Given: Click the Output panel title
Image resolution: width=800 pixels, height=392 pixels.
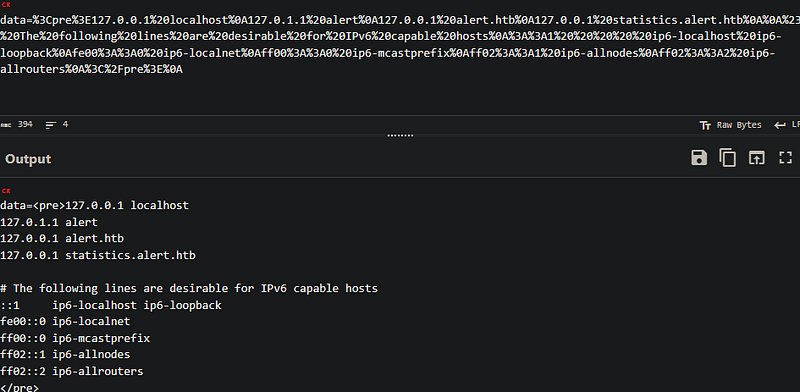Looking at the screenshot, I should click(x=28, y=159).
